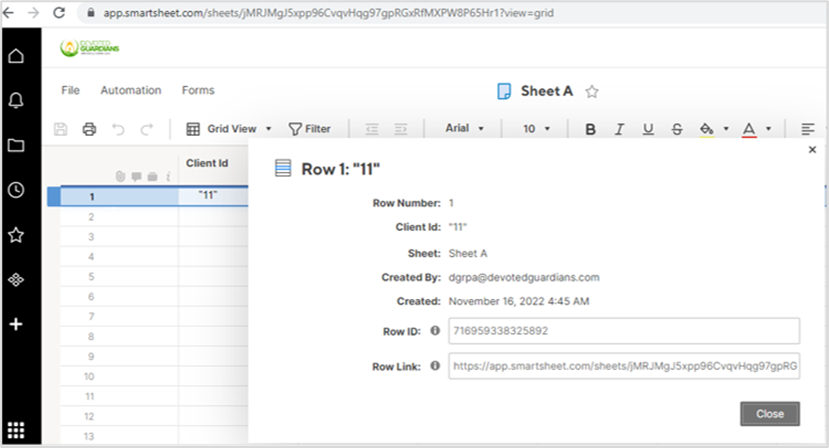The width and height of the screenshot is (829, 448).
Task: Open the File menu
Action: tap(70, 90)
